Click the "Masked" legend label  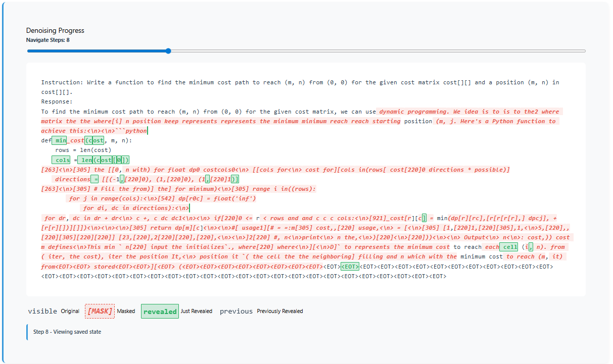(126, 311)
